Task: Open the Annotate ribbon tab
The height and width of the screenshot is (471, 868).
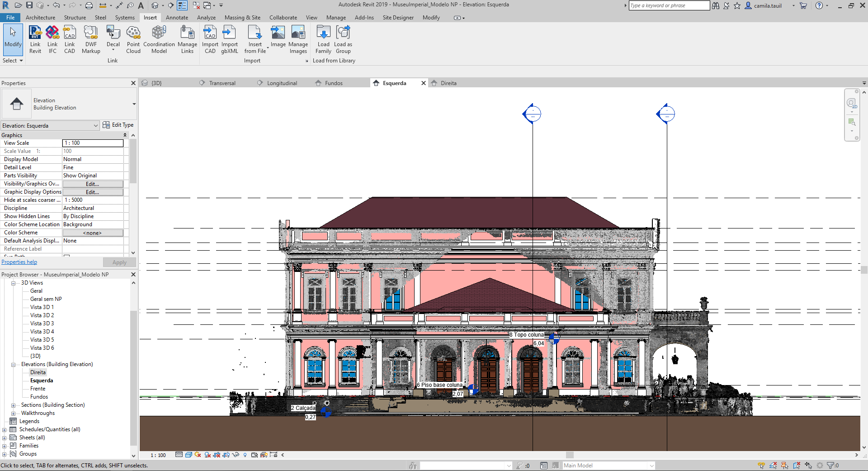Action: coord(177,18)
